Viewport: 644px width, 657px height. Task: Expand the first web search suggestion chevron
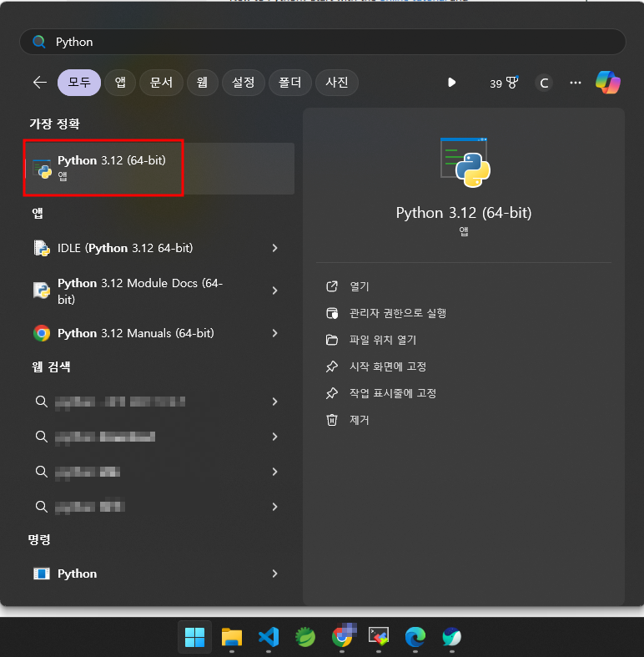(x=274, y=402)
